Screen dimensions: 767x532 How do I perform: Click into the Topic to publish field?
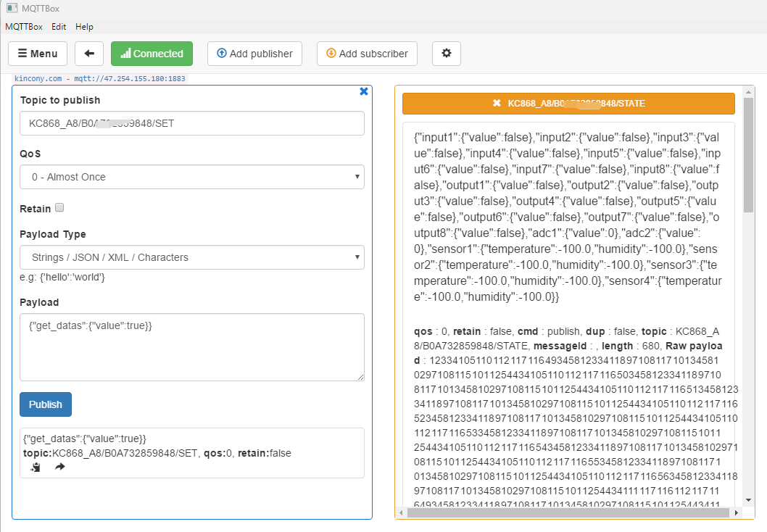pos(191,123)
